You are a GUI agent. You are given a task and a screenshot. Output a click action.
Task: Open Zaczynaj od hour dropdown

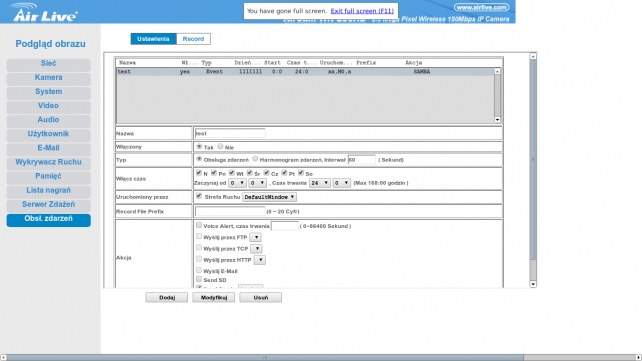[237, 183]
